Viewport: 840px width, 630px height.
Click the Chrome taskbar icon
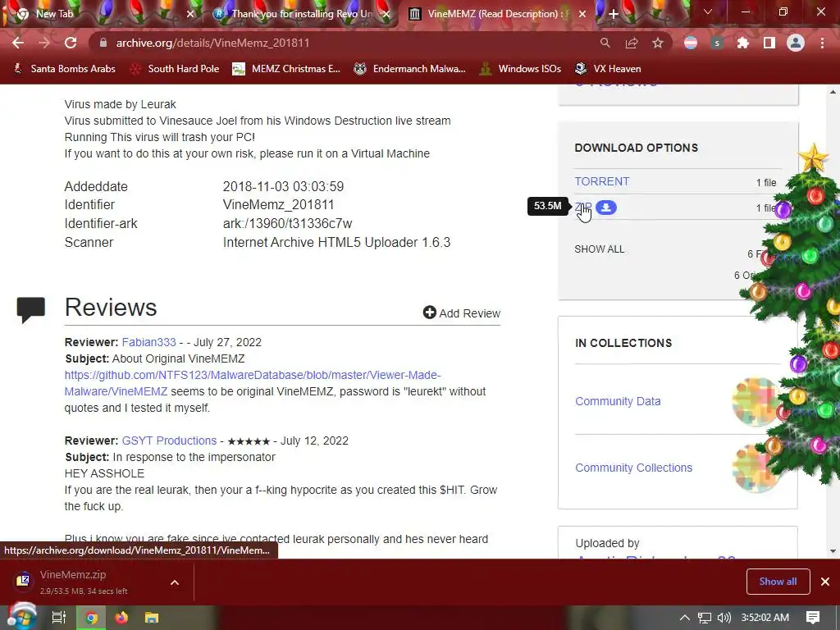[92, 619]
